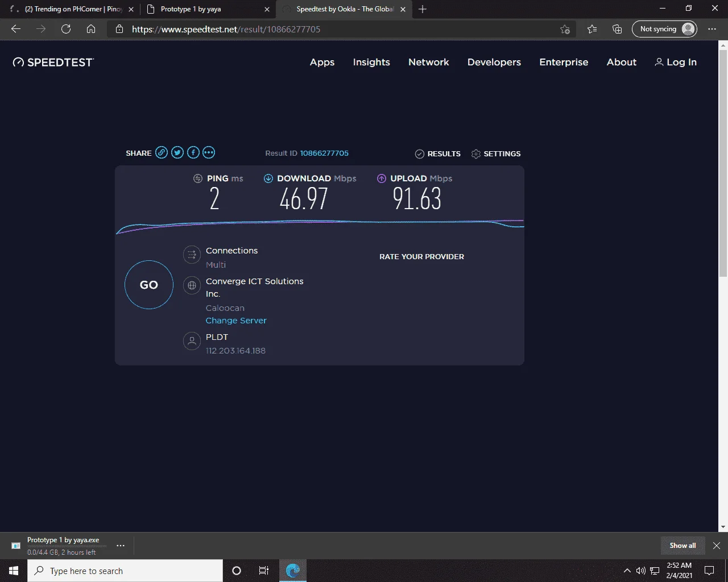The width and height of the screenshot is (728, 582).
Task: Click the ping icon next to PING
Action: 198,178
